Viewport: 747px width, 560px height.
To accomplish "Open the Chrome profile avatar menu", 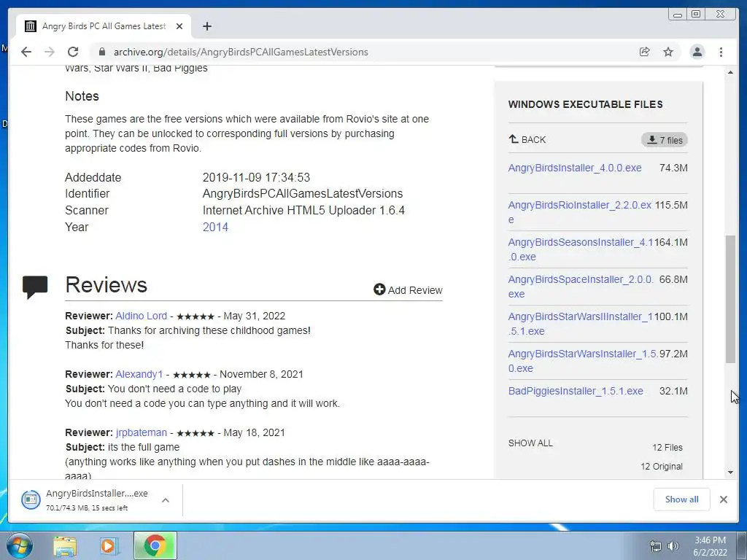I will [697, 52].
